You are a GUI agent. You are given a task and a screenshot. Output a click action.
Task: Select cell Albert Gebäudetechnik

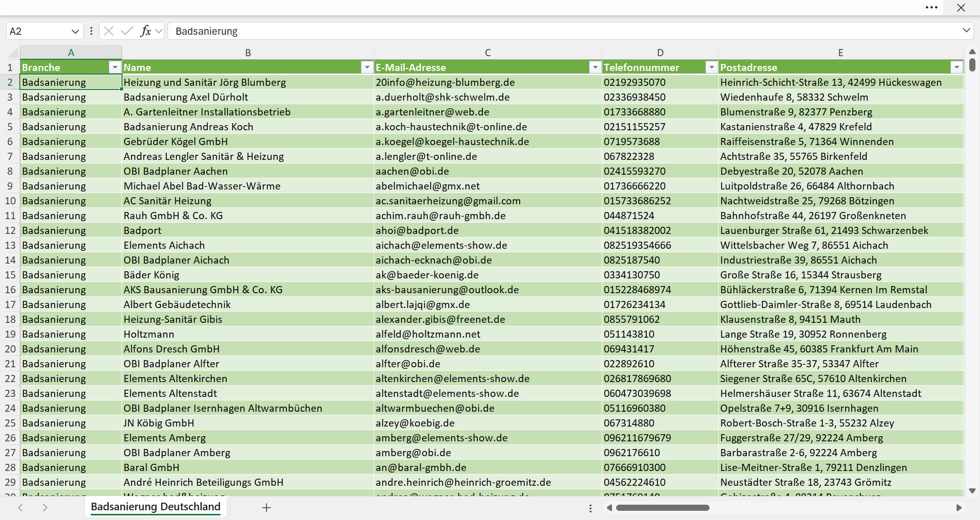[248, 304]
